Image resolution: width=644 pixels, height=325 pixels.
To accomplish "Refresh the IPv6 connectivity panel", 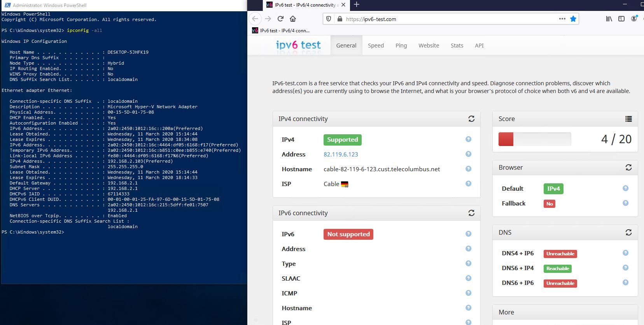I will pos(471,213).
